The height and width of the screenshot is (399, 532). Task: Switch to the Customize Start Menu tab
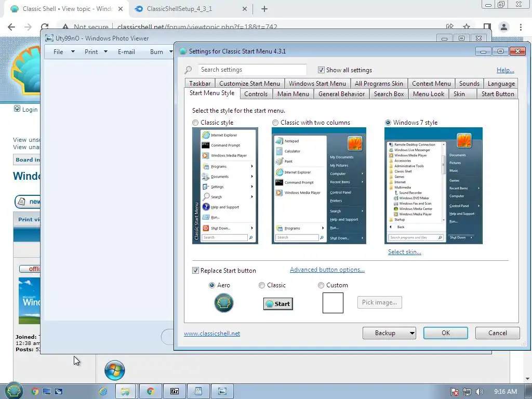[250, 84]
